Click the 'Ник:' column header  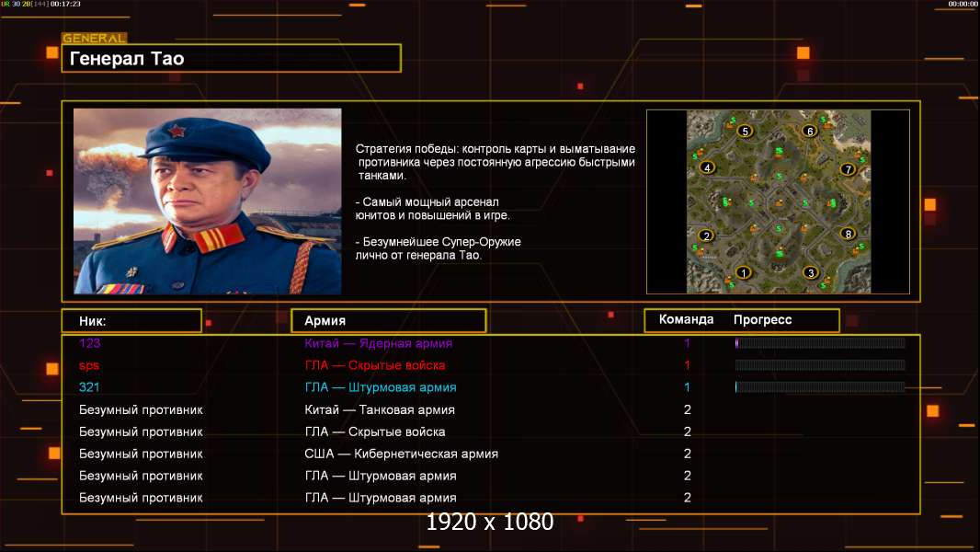131,321
